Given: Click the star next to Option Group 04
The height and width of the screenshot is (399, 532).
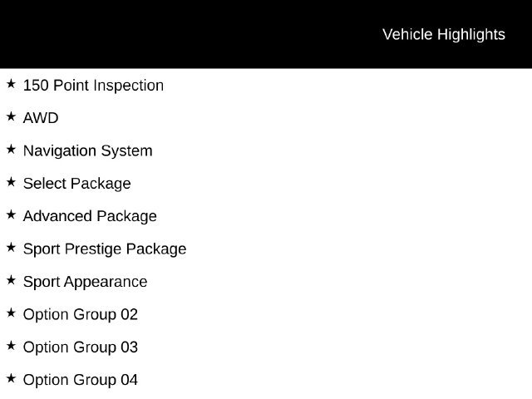Looking at the screenshot, I should click(11, 378).
